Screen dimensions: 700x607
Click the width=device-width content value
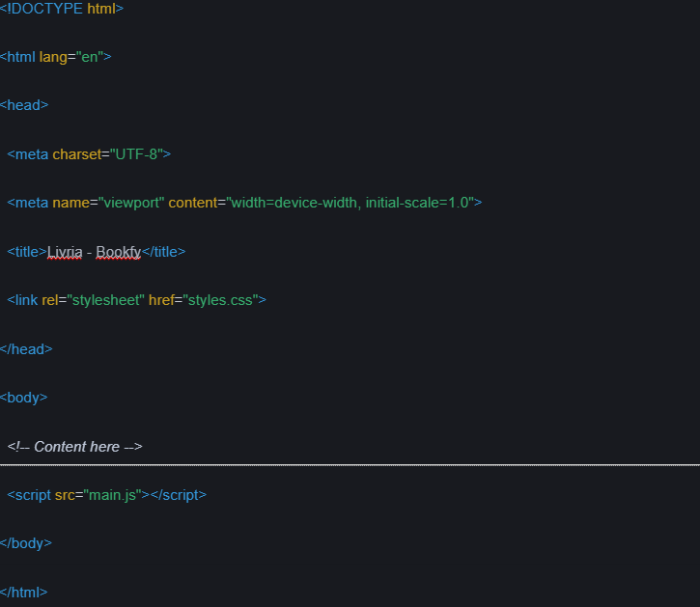tap(350, 203)
